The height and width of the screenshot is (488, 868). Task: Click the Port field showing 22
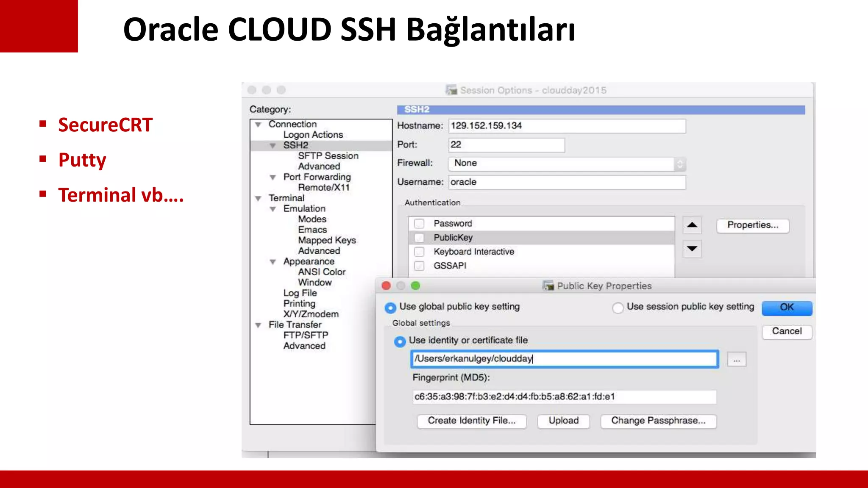click(506, 145)
